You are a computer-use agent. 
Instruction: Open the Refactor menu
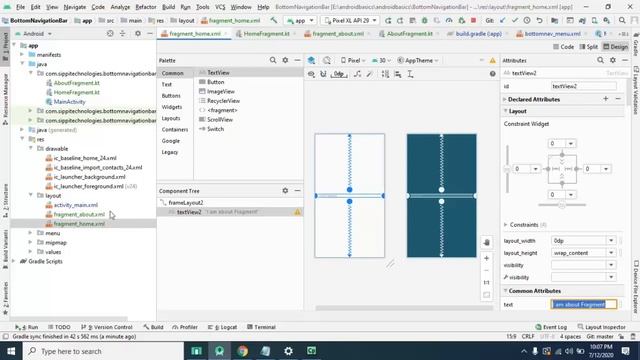146,7
